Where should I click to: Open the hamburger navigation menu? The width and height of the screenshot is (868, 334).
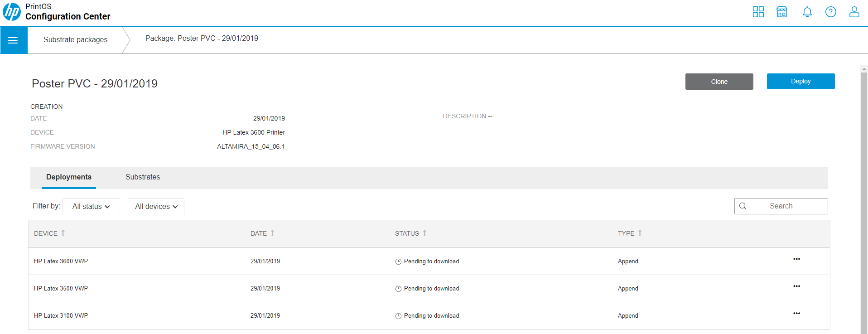(x=13, y=40)
